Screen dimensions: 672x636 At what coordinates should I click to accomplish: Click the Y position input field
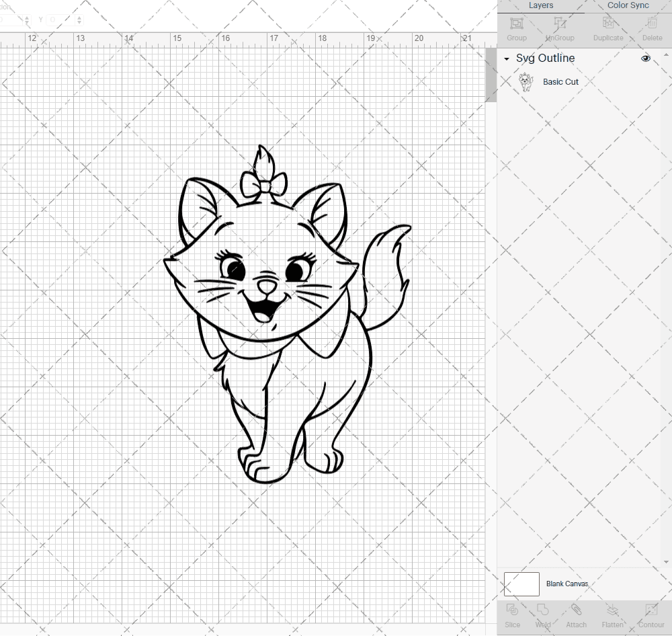[x=61, y=19]
